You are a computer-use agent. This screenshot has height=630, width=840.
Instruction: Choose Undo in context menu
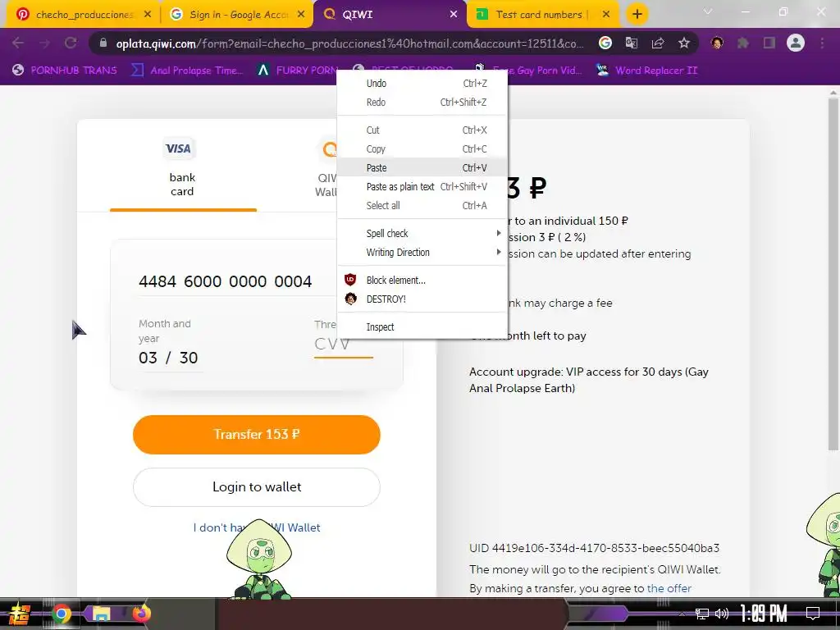tap(422, 83)
